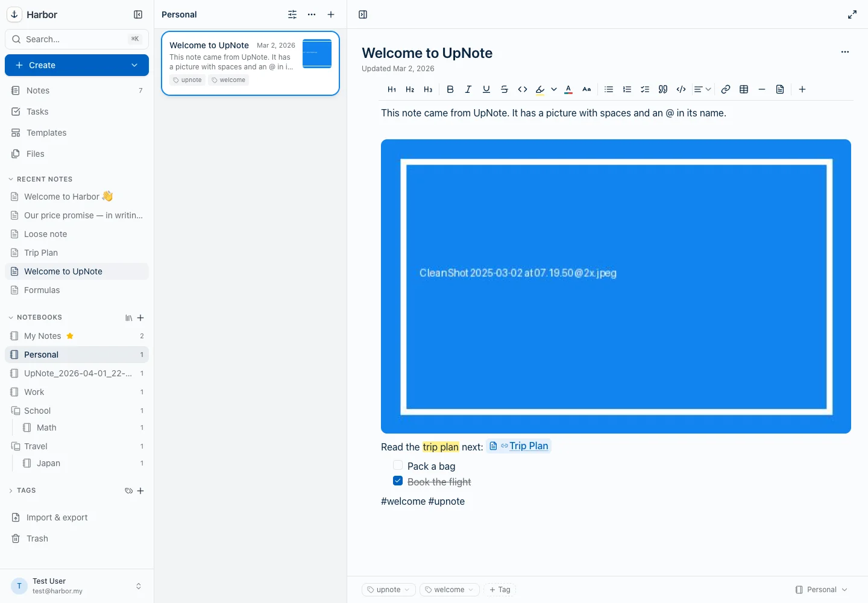Image resolution: width=868 pixels, height=603 pixels.
Task: Toggle the note list panel
Action: [363, 14]
